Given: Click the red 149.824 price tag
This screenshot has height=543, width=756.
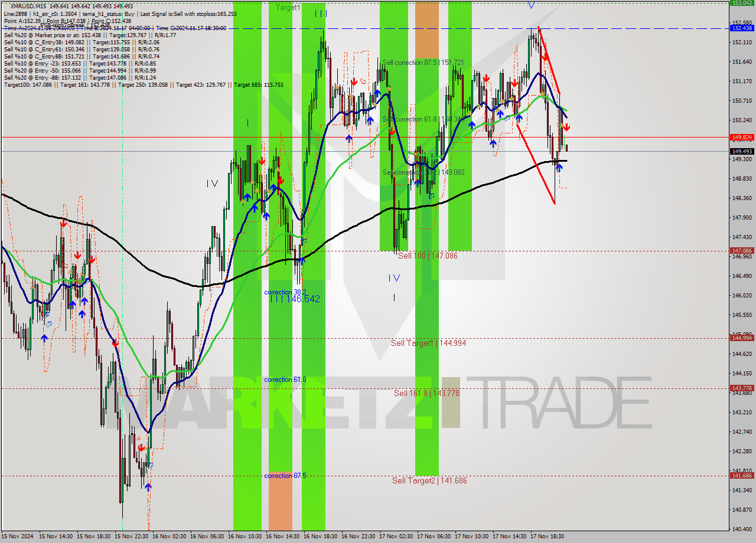Looking at the screenshot, I should click(x=742, y=137).
